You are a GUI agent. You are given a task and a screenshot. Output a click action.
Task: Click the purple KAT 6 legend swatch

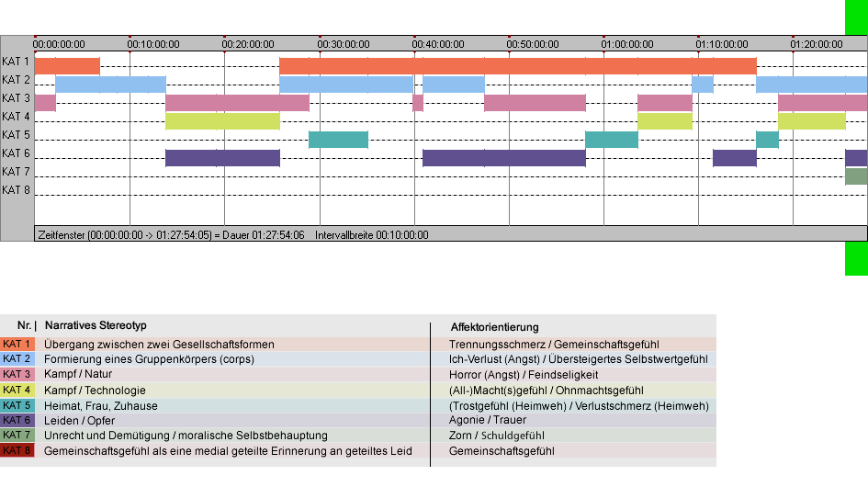click(x=17, y=420)
